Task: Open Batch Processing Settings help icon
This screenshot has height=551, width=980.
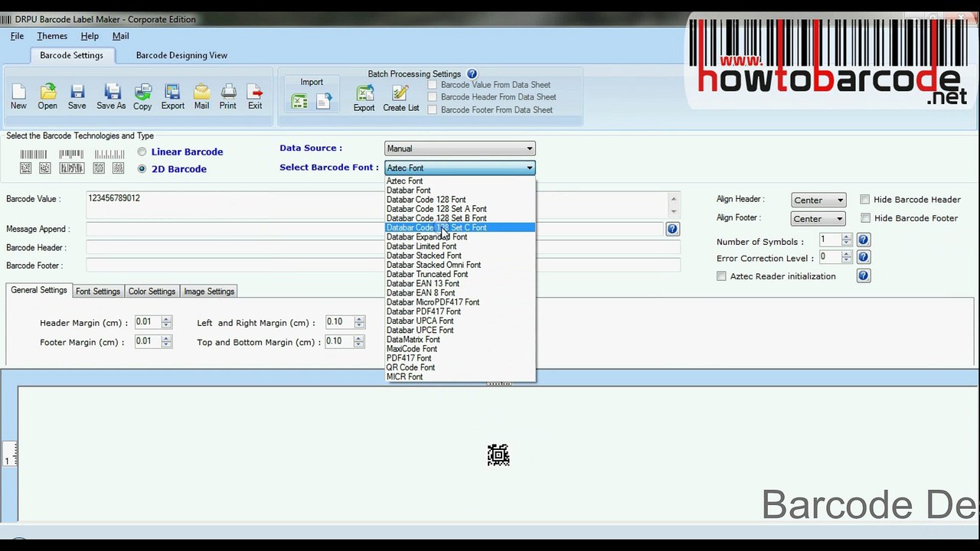Action: coord(472,74)
